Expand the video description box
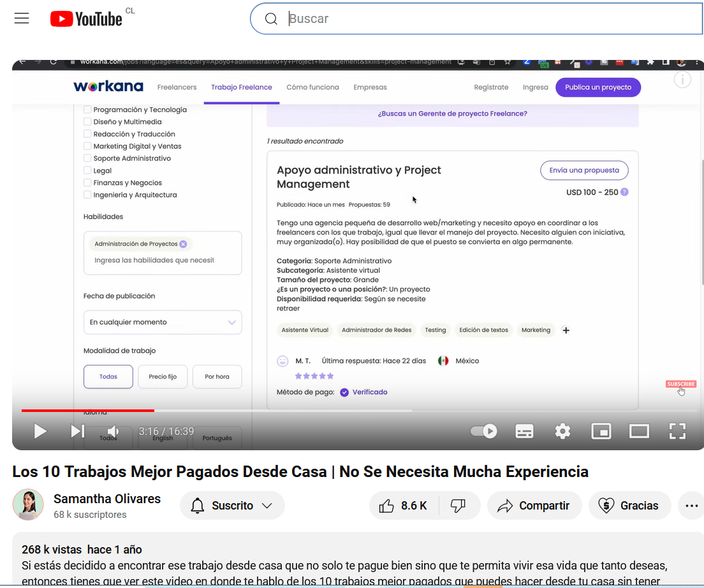 pyautogui.click(x=358, y=560)
